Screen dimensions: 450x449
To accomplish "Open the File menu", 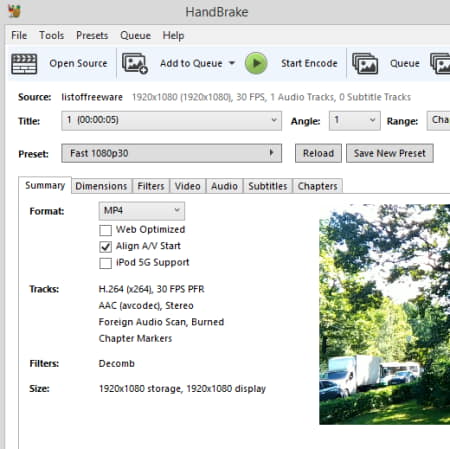I will pos(19,35).
